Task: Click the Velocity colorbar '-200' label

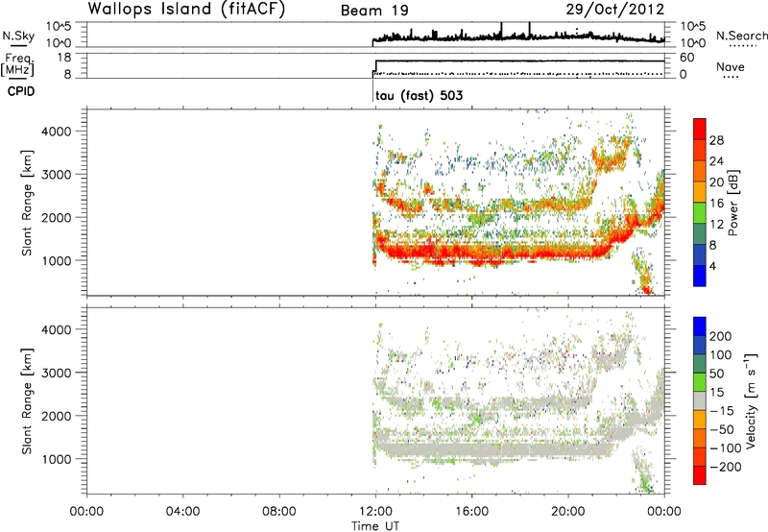Action: click(x=725, y=467)
